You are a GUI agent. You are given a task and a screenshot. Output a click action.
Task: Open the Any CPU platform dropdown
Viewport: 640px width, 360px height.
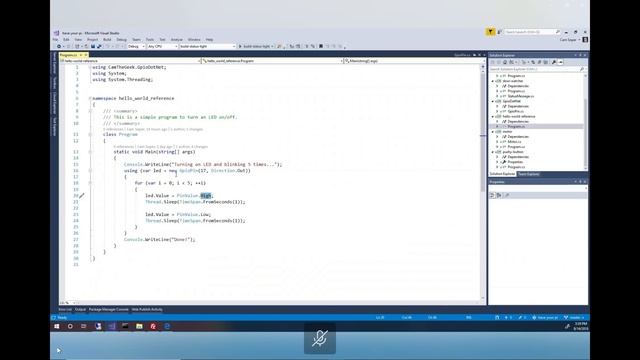coord(162,47)
